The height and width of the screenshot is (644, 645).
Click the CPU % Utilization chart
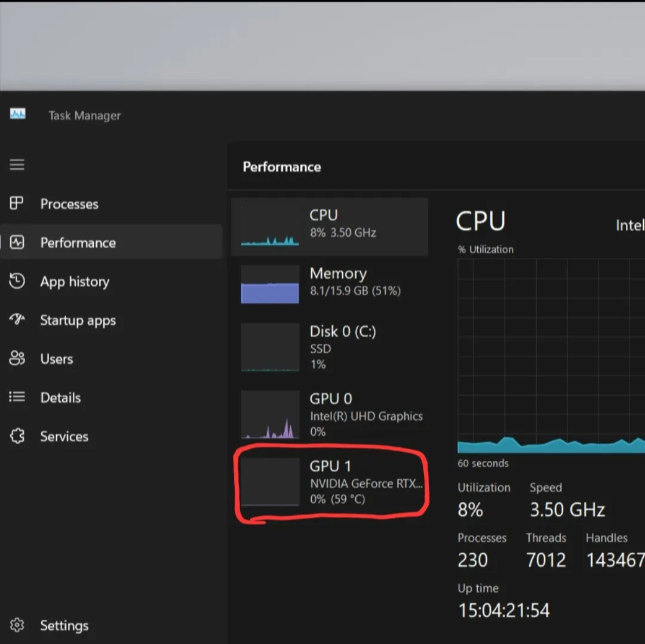(x=551, y=356)
